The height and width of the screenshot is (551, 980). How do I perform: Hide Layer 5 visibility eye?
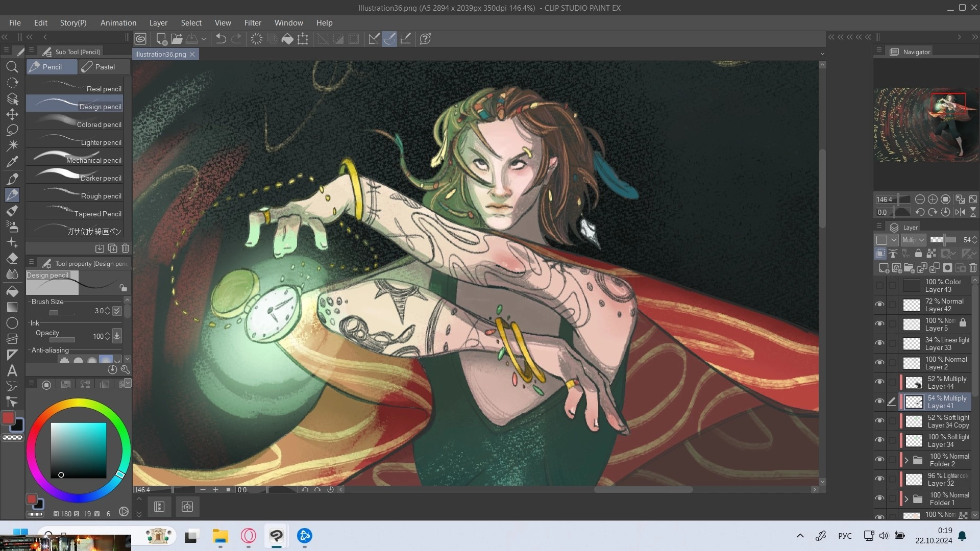click(879, 324)
